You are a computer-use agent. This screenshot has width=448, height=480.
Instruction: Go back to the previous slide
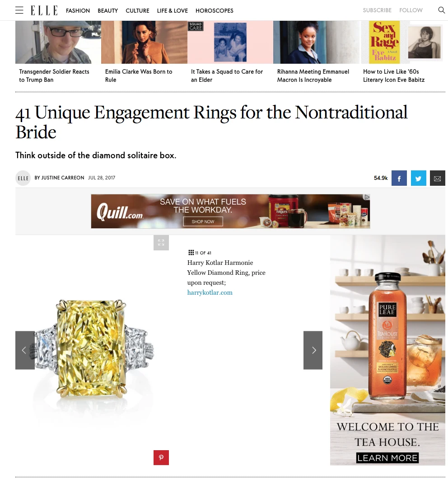[25, 350]
